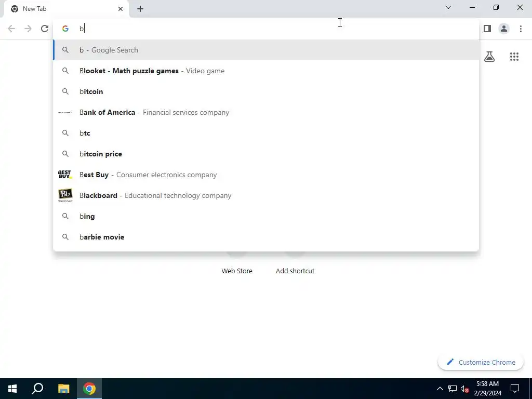Click Customize Chrome button

(481, 362)
